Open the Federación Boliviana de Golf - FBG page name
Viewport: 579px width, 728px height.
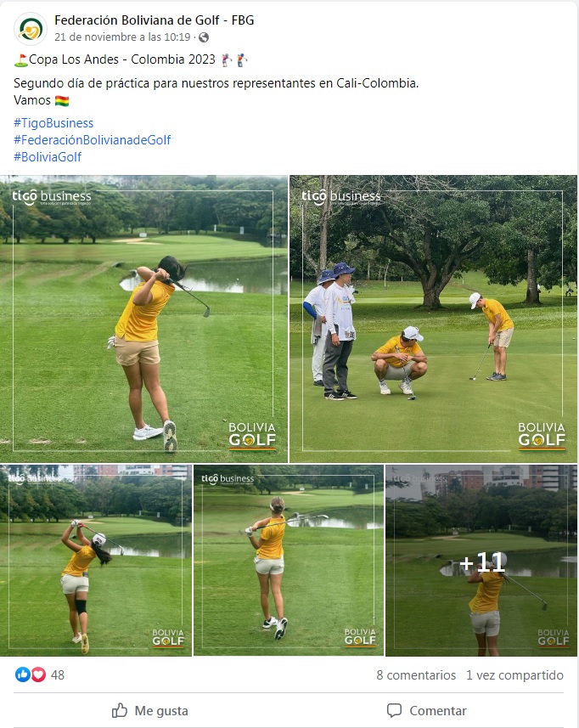(154, 20)
